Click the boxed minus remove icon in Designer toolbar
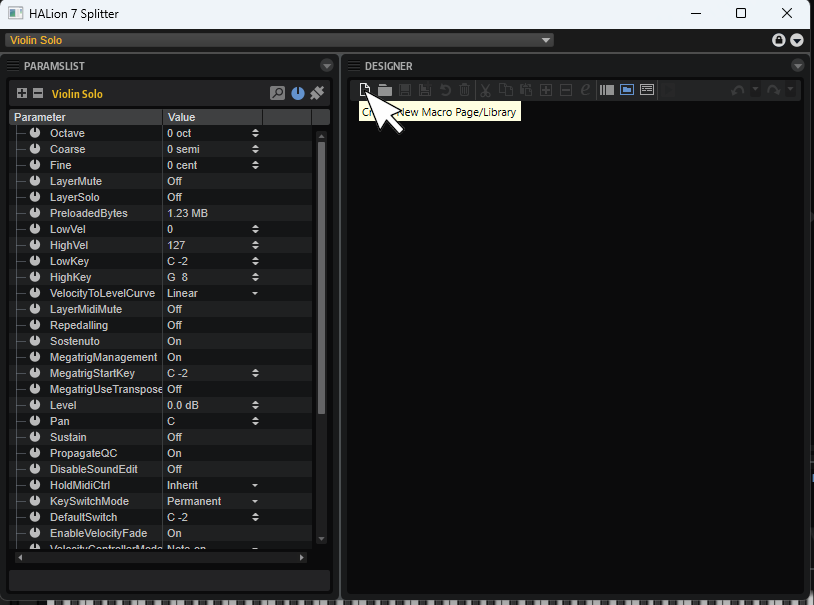 [x=566, y=90]
